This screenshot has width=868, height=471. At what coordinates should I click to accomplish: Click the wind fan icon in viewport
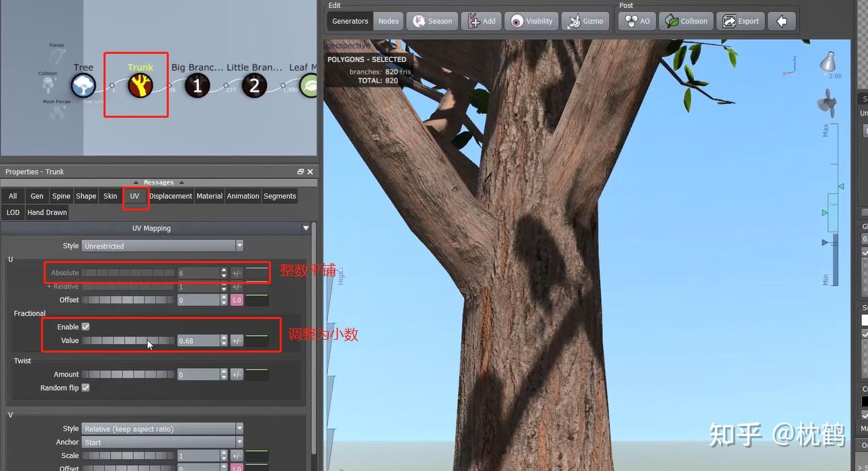pos(827,103)
